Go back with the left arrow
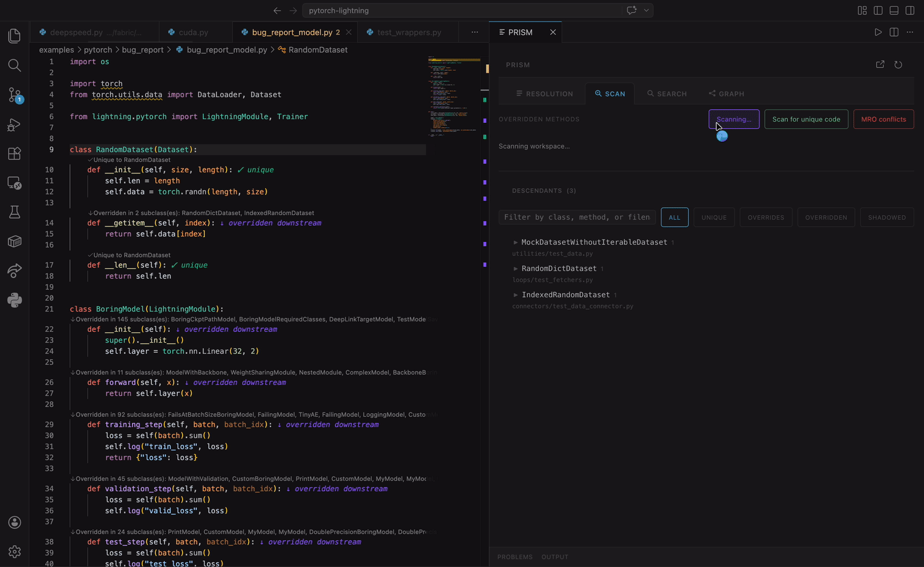The height and width of the screenshot is (567, 924). (277, 10)
